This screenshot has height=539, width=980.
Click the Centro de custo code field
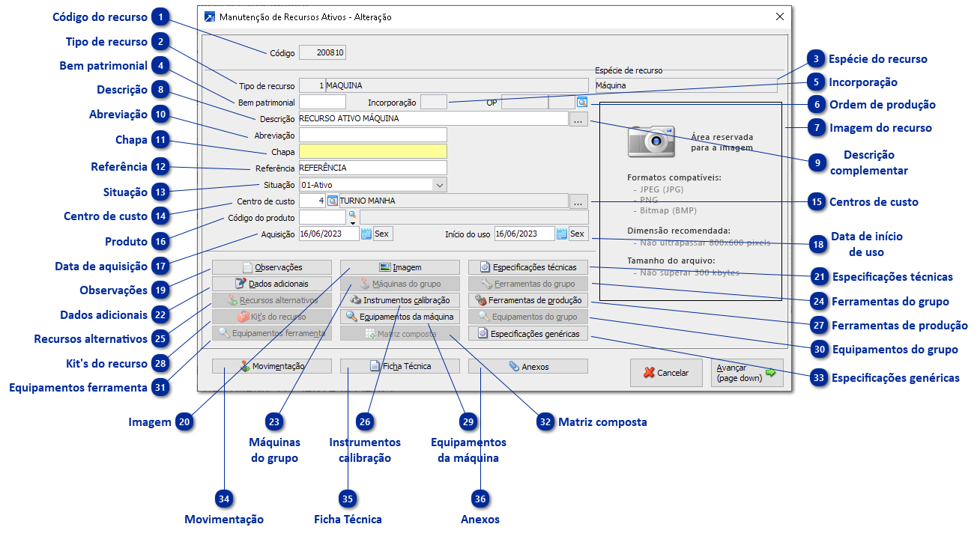(x=312, y=201)
